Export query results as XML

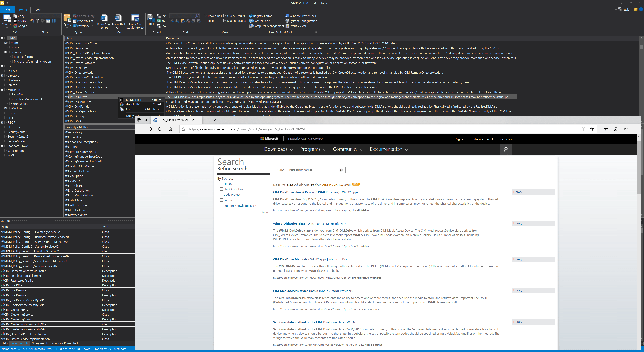point(162,21)
